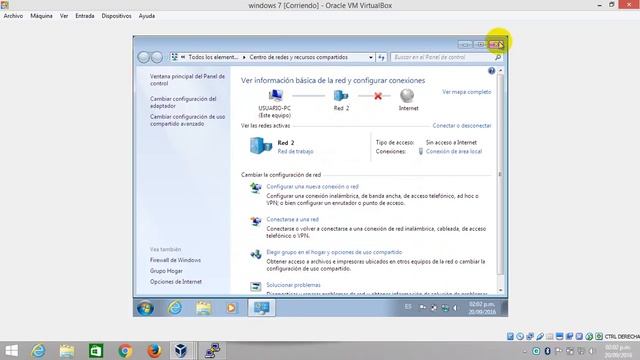Open Opciones de Internet
The height and width of the screenshot is (360, 640).
pos(176,282)
